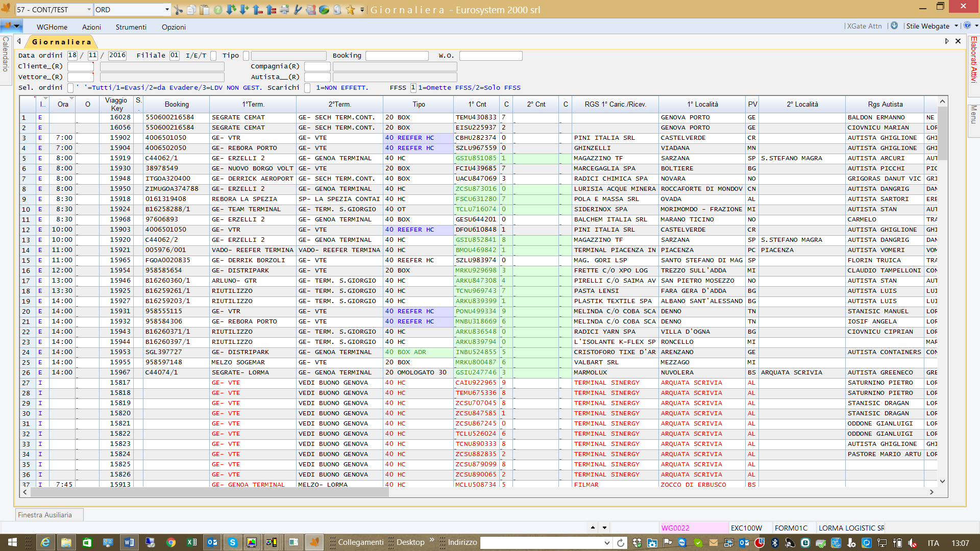
Task: Click the Booking input field
Action: [397, 56]
